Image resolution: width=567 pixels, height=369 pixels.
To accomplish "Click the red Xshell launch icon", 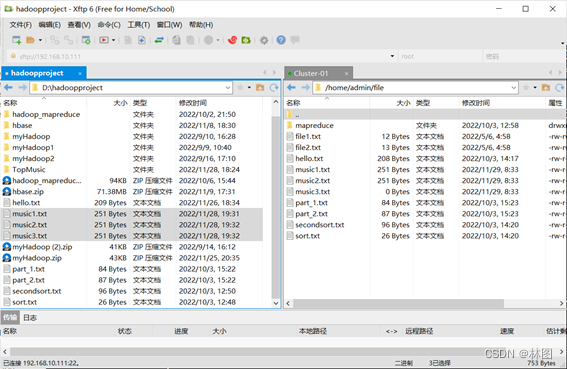I will pyautogui.click(x=233, y=40).
